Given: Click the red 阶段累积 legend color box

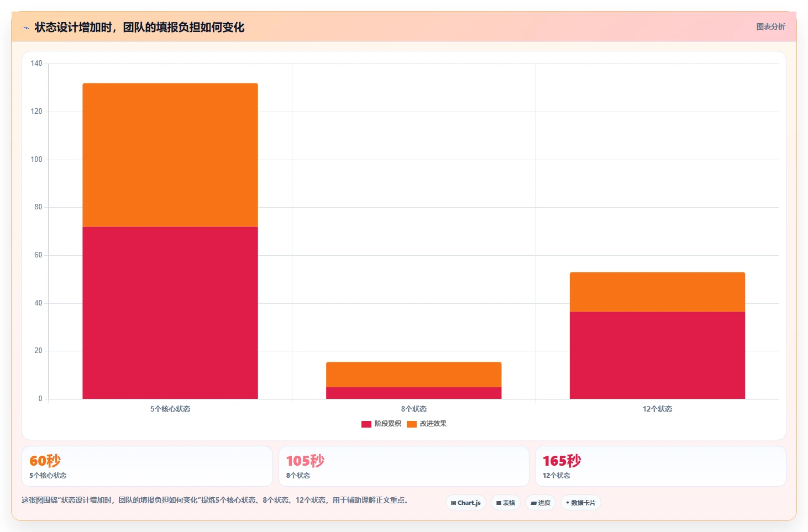Looking at the screenshot, I should [366, 424].
